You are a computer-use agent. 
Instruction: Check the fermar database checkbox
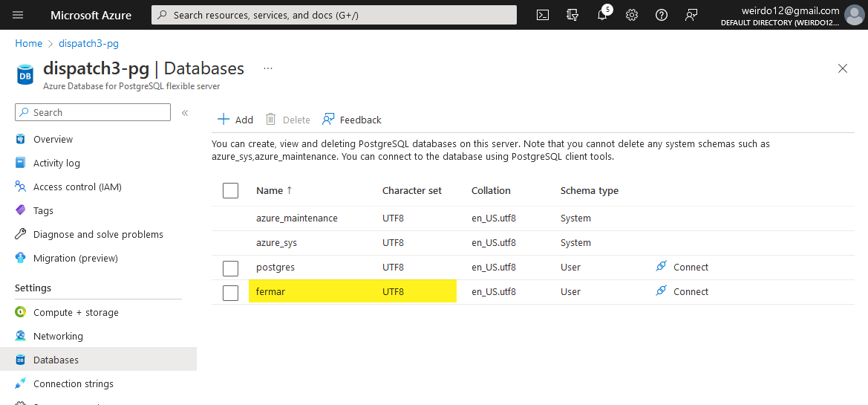click(230, 292)
